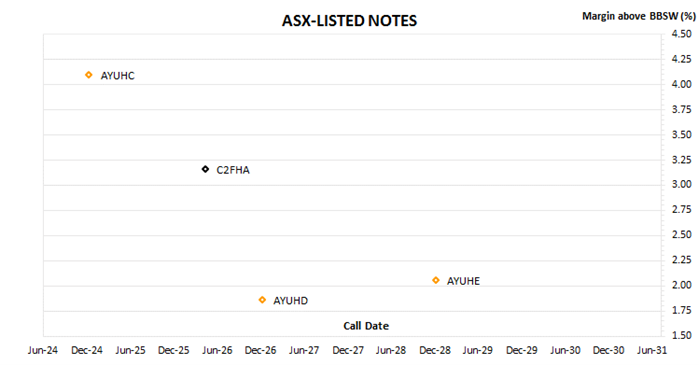Select the Jun-31 x-axis label
This screenshot has width=699, height=365.
(652, 350)
